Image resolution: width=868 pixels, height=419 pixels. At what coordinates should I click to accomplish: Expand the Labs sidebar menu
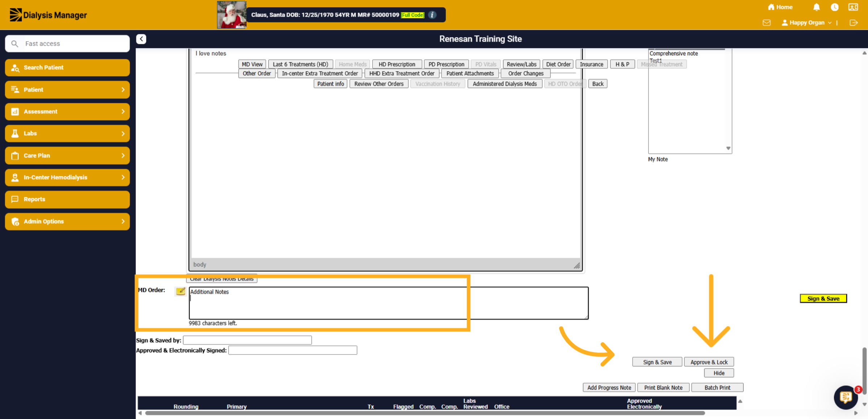(67, 133)
